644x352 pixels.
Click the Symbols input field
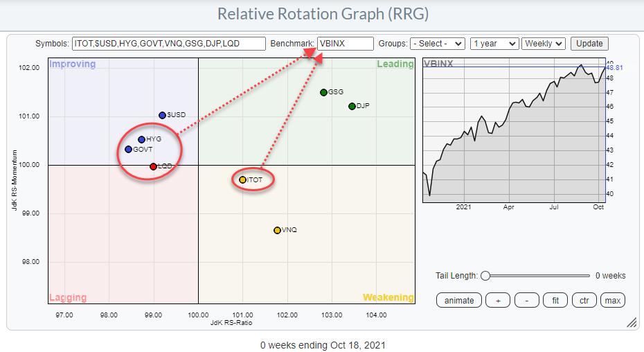coord(168,44)
